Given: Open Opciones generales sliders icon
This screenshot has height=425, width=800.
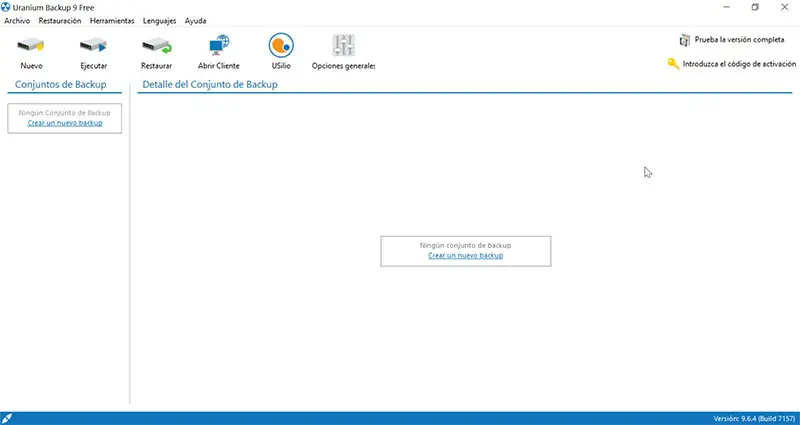Looking at the screenshot, I should (343, 45).
